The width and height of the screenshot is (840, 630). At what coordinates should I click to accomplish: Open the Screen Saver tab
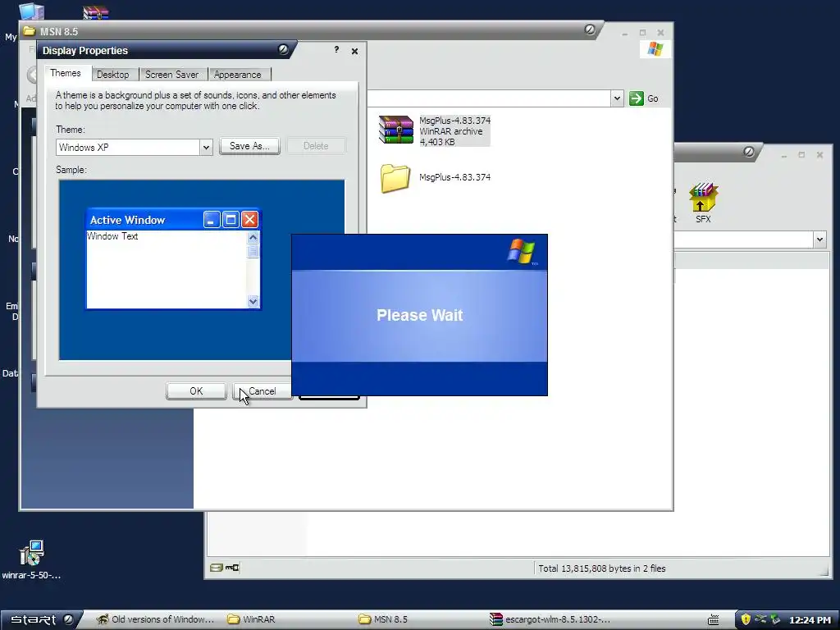[x=172, y=75]
